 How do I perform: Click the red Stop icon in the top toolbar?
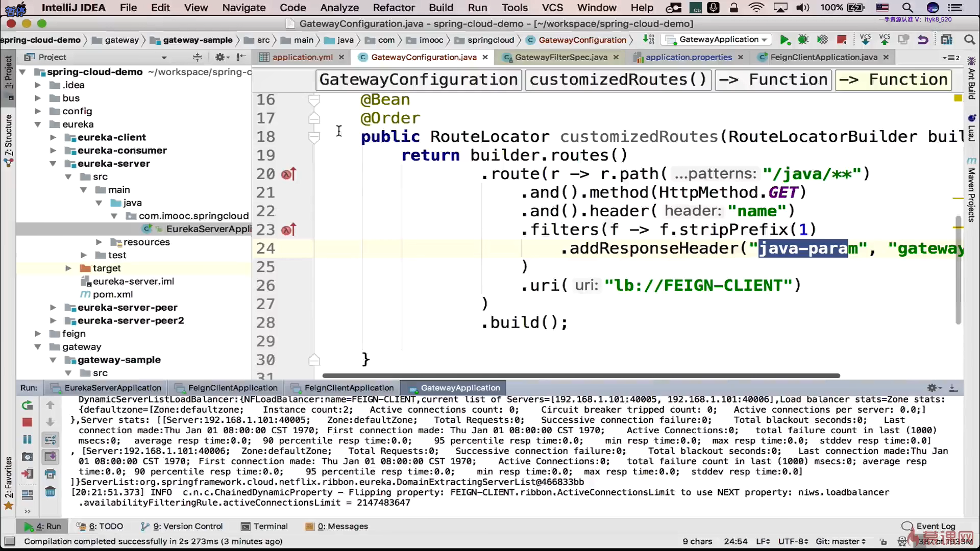click(x=842, y=40)
